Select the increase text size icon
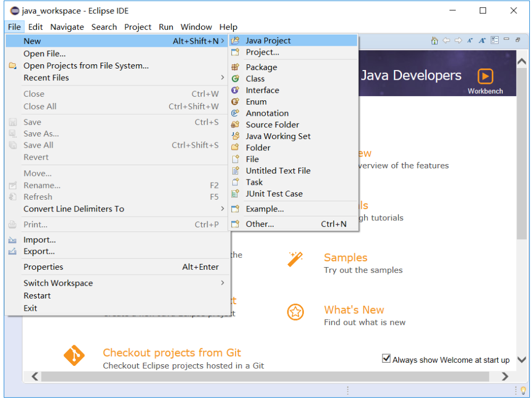Viewport: 532px width, 402px height. pyautogui.click(x=482, y=40)
